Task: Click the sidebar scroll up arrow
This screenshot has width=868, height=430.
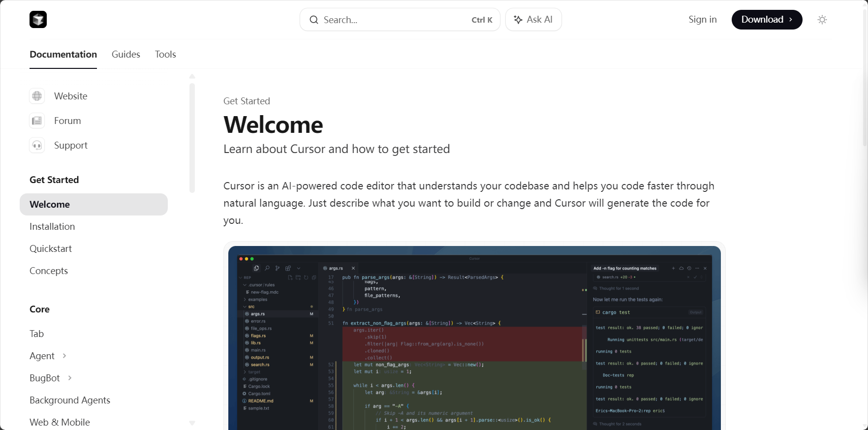Action: pos(192,76)
